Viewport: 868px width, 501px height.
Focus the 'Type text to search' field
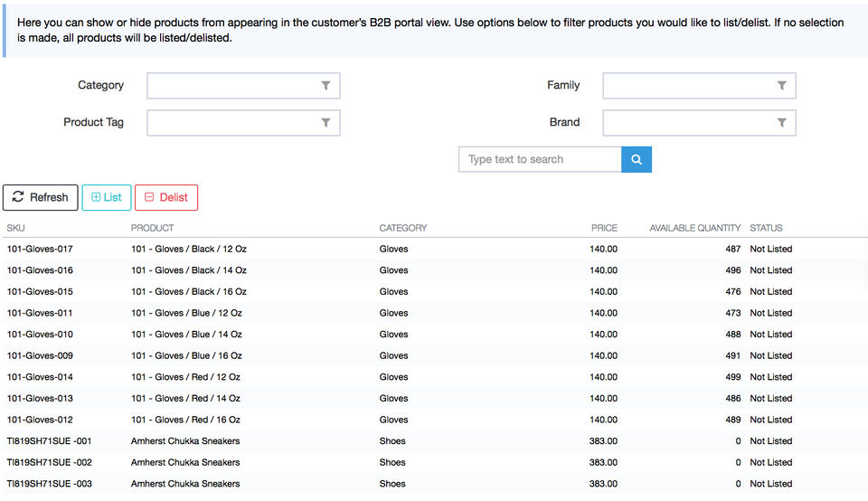click(x=540, y=159)
